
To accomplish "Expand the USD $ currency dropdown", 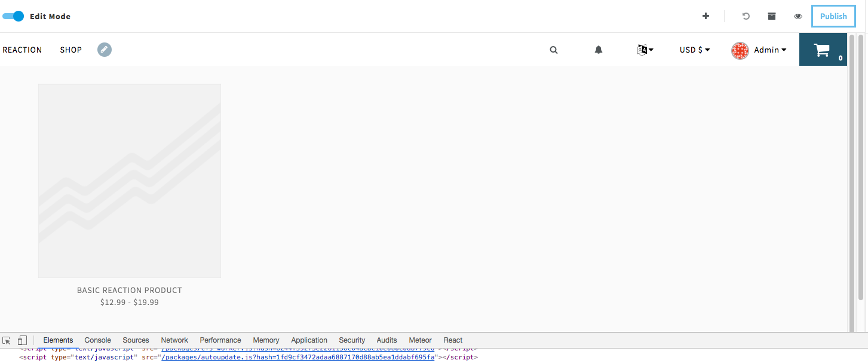I will (x=695, y=50).
